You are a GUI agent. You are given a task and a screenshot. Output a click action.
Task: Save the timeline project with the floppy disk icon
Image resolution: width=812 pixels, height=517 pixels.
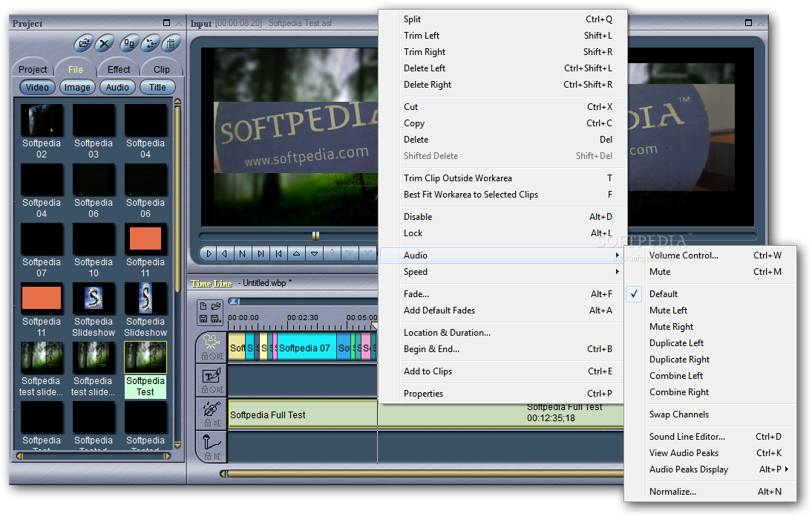tap(203, 319)
